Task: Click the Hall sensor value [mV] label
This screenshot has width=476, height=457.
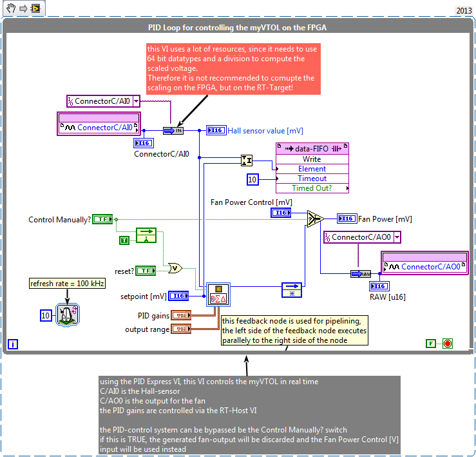Action: pyautogui.click(x=265, y=131)
